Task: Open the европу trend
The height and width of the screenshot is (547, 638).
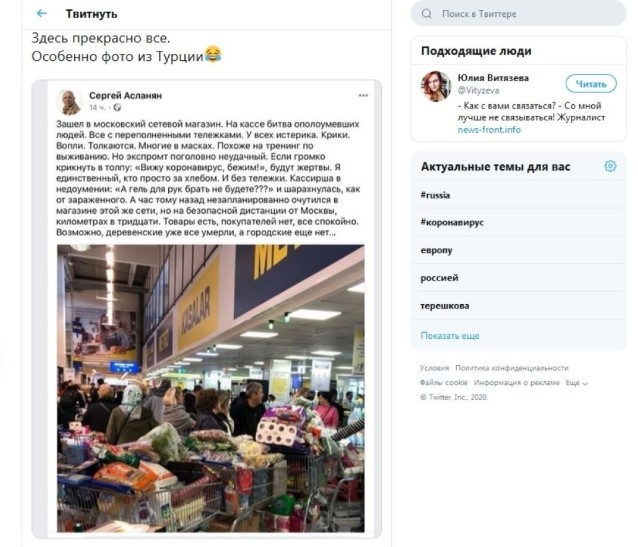Action: pos(518,250)
